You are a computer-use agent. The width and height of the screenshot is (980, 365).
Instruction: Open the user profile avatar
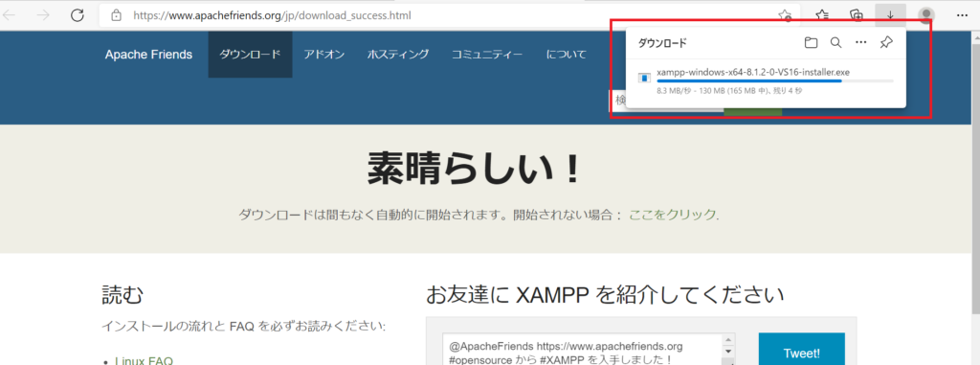(926, 15)
